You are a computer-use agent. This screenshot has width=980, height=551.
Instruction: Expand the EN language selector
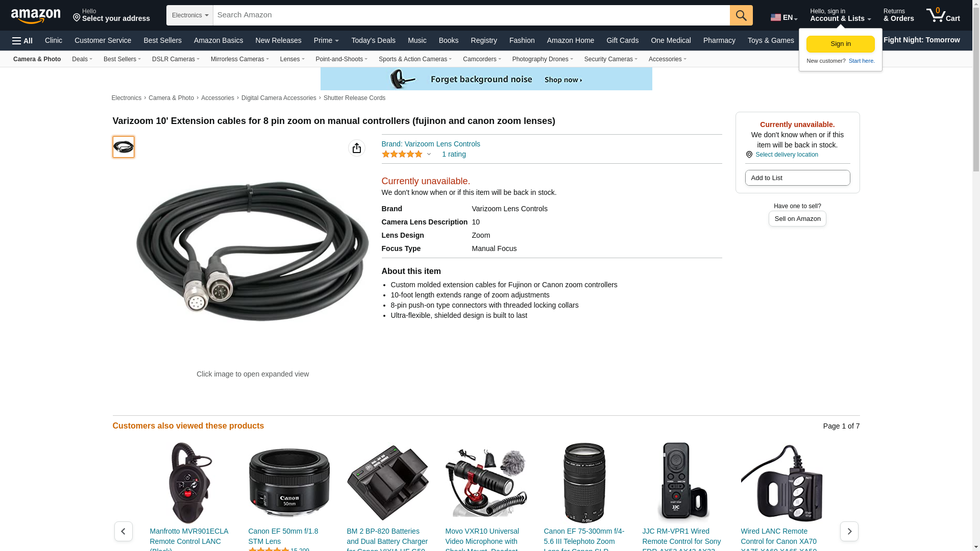[784, 17]
